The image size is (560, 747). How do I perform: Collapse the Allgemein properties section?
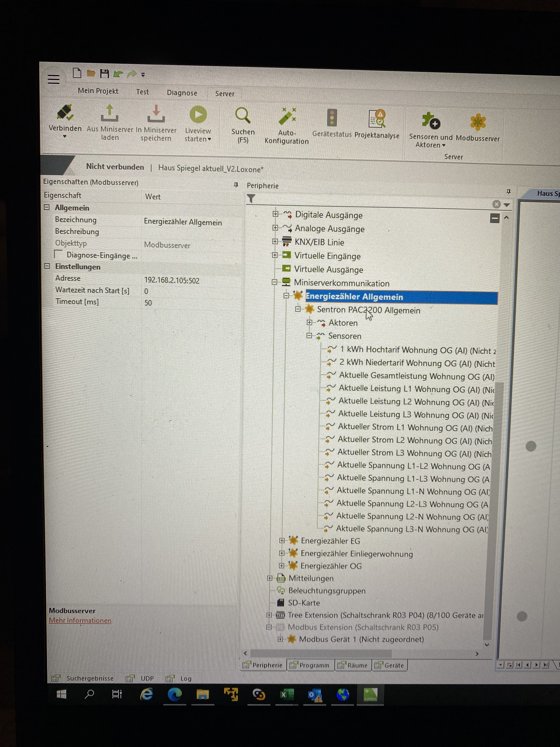click(x=47, y=207)
